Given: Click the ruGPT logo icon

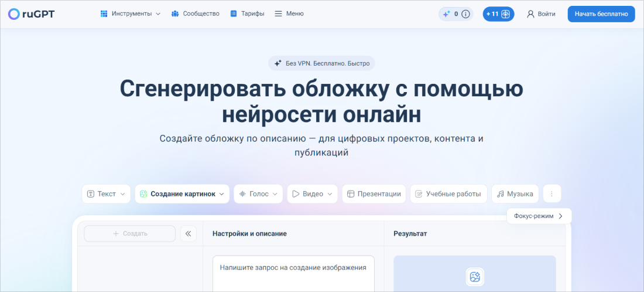Looking at the screenshot, I should (14, 14).
